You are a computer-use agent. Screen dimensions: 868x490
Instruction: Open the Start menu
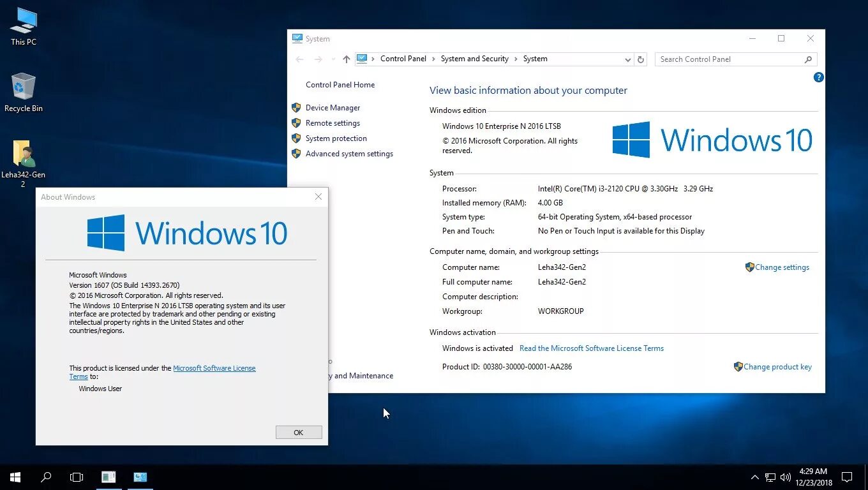(x=15, y=477)
